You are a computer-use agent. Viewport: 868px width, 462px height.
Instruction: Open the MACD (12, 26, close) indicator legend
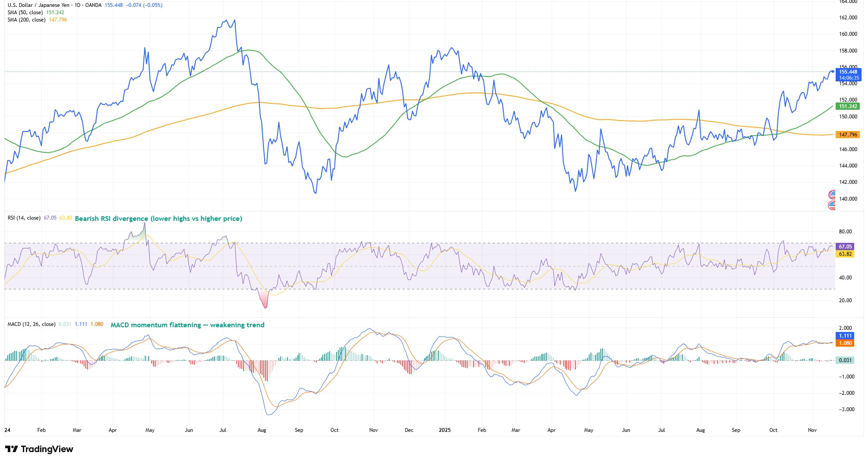tap(31, 324)
